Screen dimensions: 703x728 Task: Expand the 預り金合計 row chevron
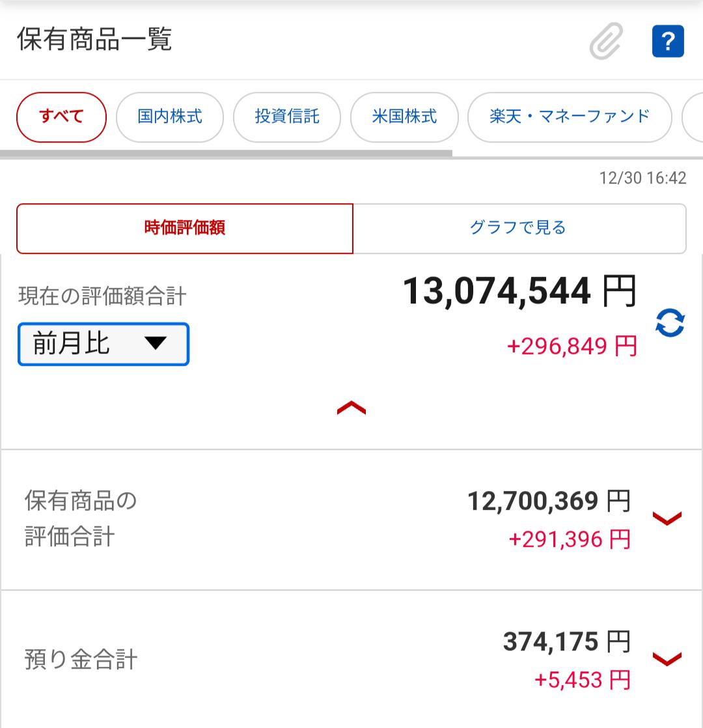tap(667, 659)
